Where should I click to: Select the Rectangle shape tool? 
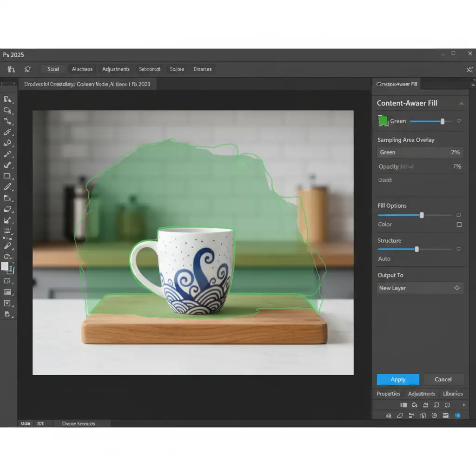point(7,176)
